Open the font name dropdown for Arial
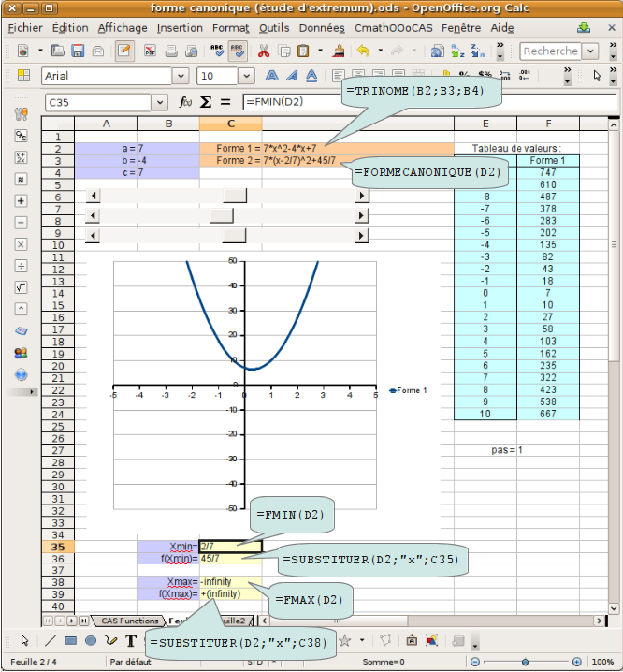Screen dimensions: 623x672 coord(181,76)
